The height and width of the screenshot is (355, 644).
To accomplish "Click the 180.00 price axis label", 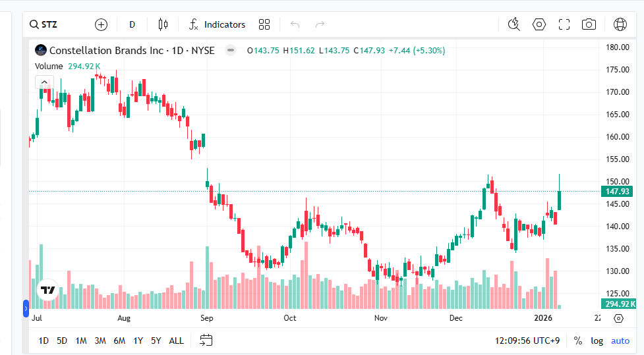I will (617, 47).
